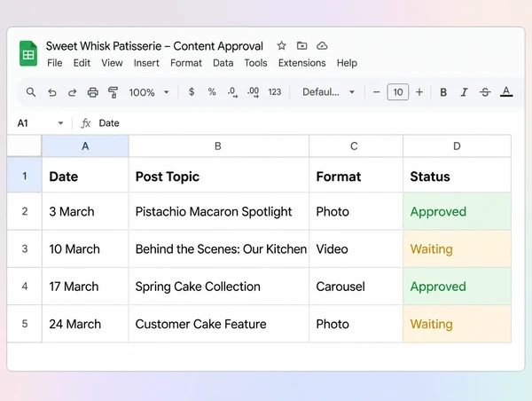Select the Spring Cake Collection cell

pos(218,287)
